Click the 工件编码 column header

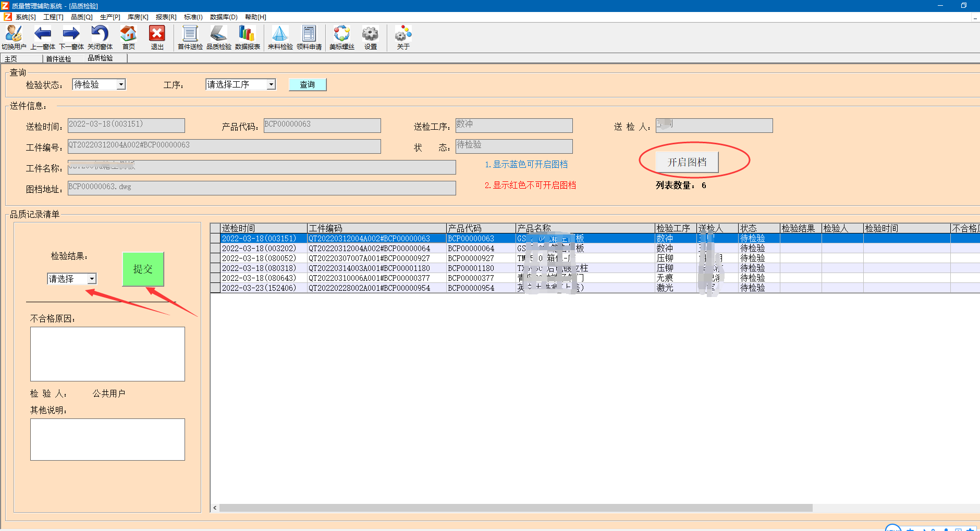(x=377, y=228)
